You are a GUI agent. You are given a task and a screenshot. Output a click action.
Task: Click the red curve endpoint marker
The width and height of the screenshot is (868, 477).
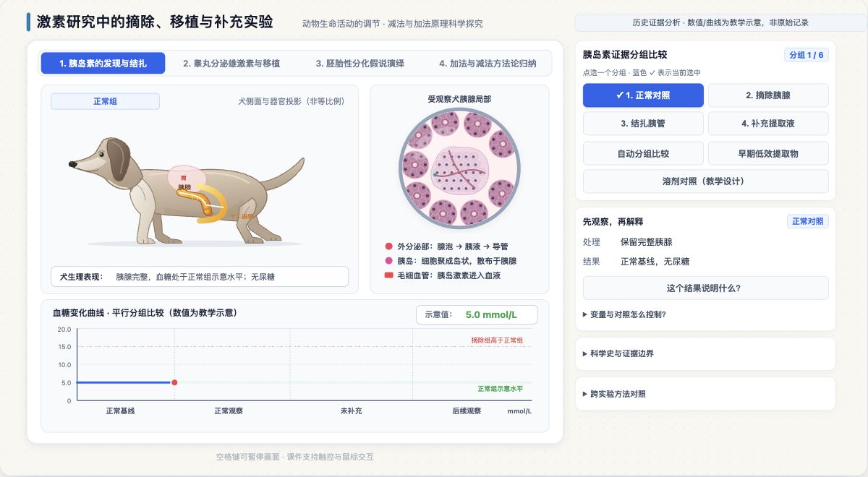click(x=174, y=382)
